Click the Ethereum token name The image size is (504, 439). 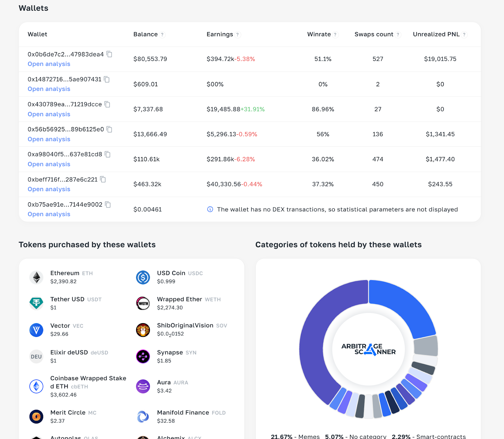65,273
